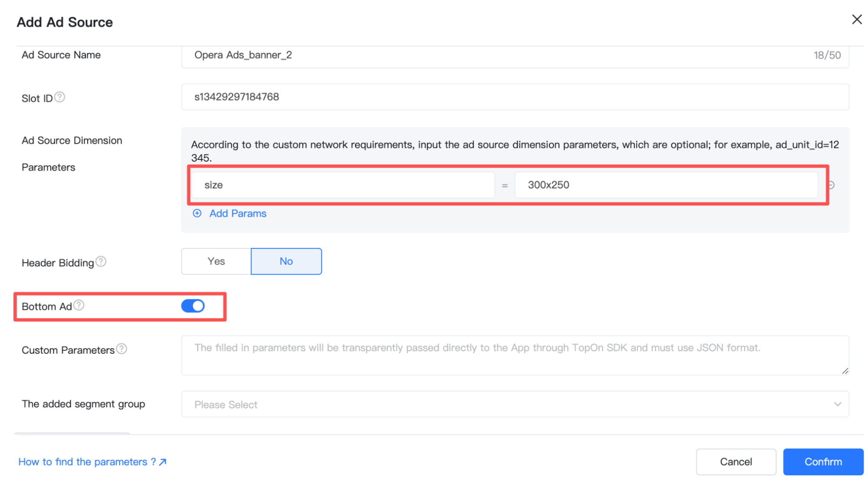Disable the Bottom Ad toggle
This screenshot has height=487, width=868.
tap(192, 305)
